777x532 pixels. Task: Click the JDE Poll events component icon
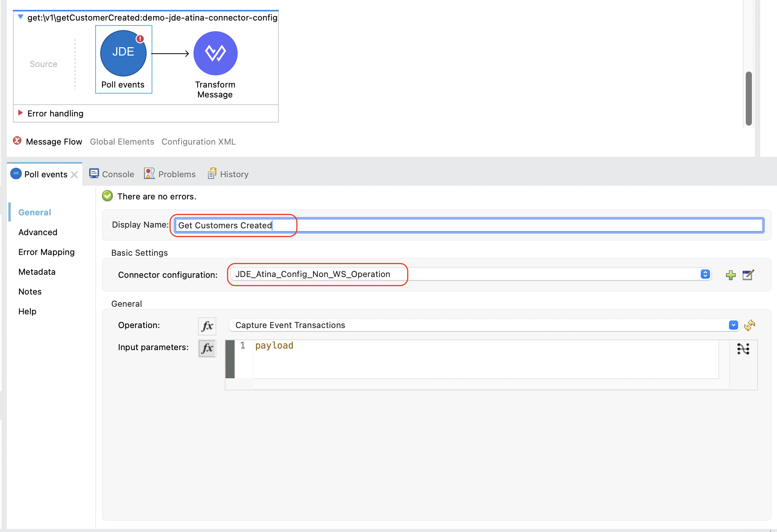point(123,53)
